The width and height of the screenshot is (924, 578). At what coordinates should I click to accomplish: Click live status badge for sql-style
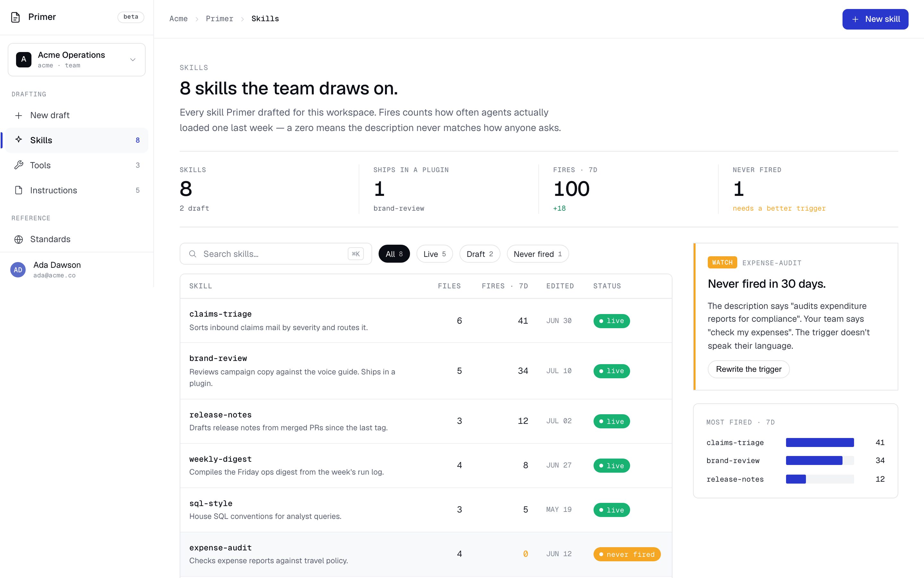pyautogui.click(x=611, y=510)
